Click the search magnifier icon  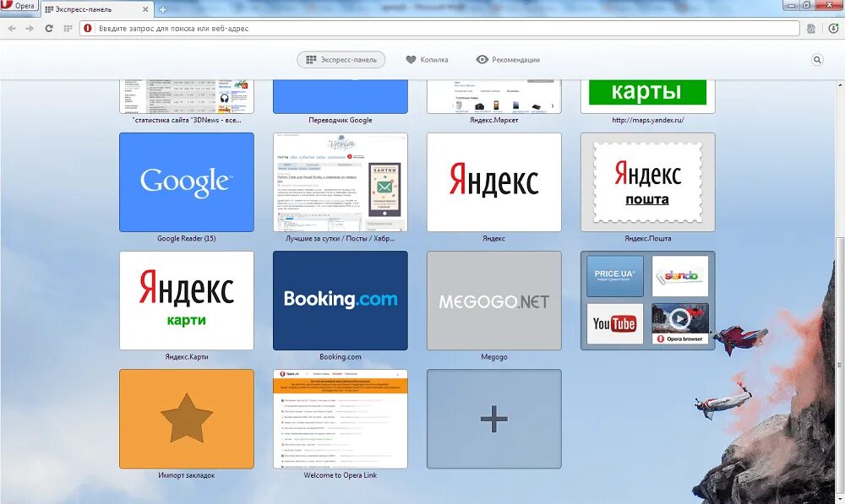point(817,60)
